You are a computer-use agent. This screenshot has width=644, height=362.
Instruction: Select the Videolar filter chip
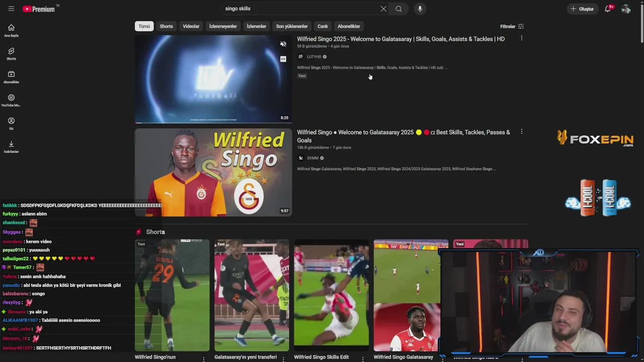pyautogui.click(x=191, y=26)
